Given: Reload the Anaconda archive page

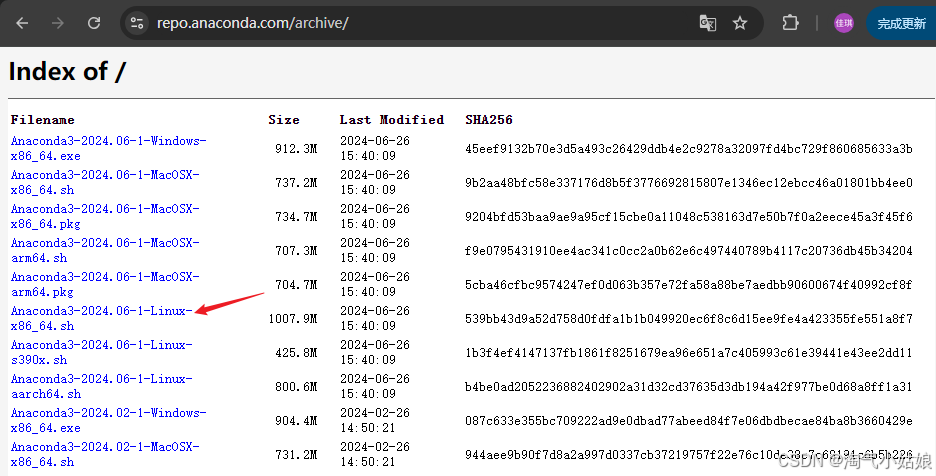Looking at the screenshot, I should [94, 23].
